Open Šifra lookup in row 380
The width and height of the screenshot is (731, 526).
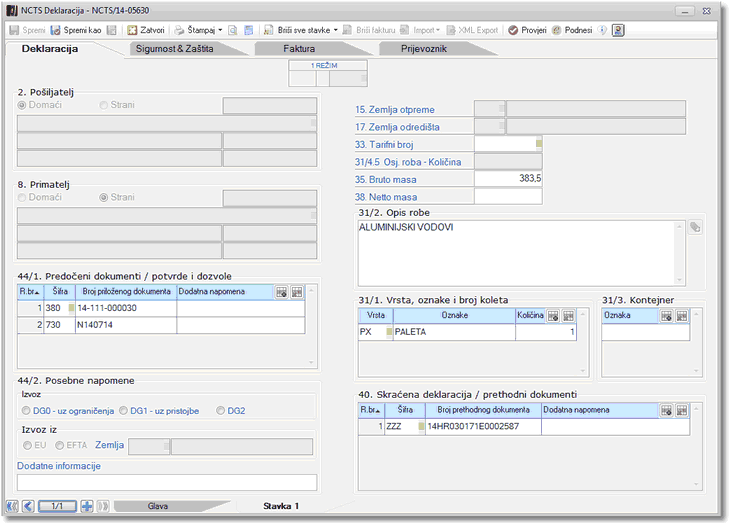click(x=71, y=308)
